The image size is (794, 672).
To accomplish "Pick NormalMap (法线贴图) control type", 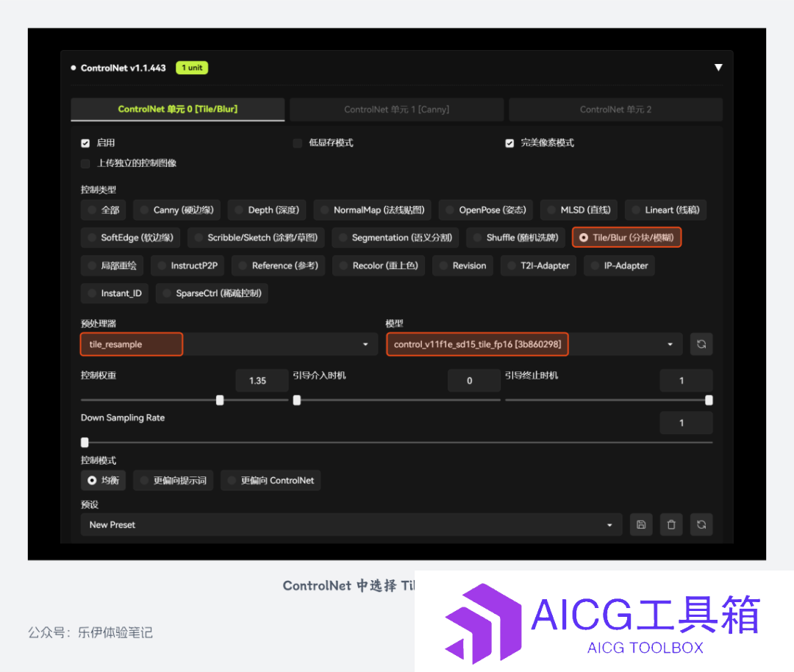I will 372,210.
